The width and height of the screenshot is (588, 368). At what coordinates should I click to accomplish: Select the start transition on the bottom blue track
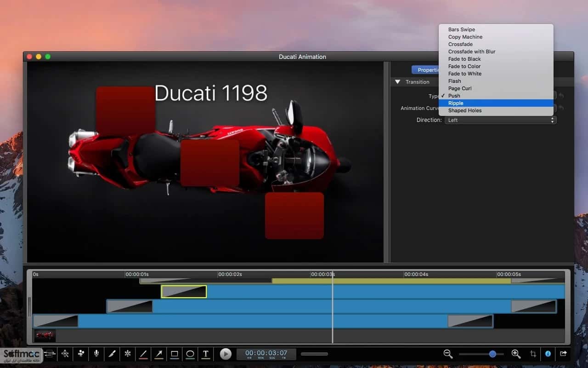56,321
